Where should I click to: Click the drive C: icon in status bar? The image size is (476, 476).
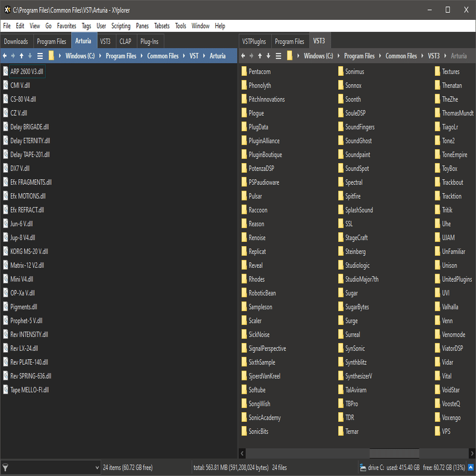362,468
